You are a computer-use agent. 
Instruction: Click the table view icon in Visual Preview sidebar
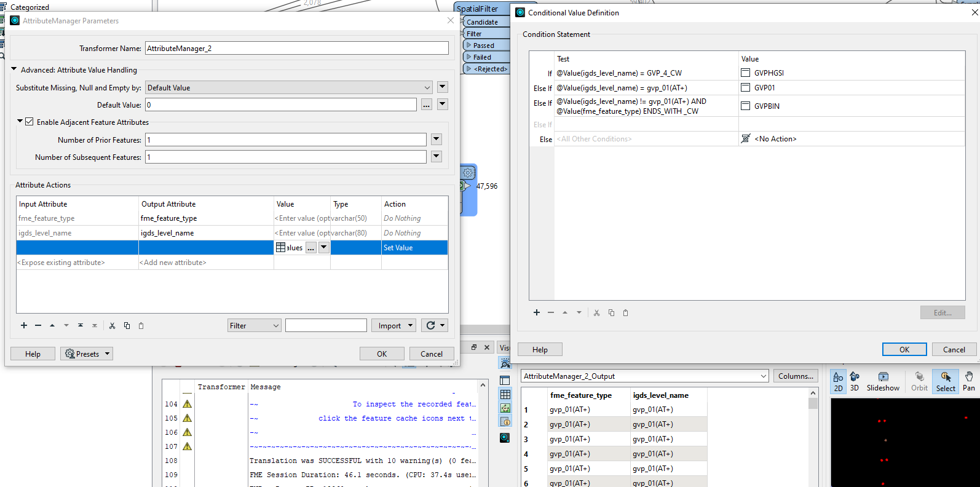pos(505,394)
